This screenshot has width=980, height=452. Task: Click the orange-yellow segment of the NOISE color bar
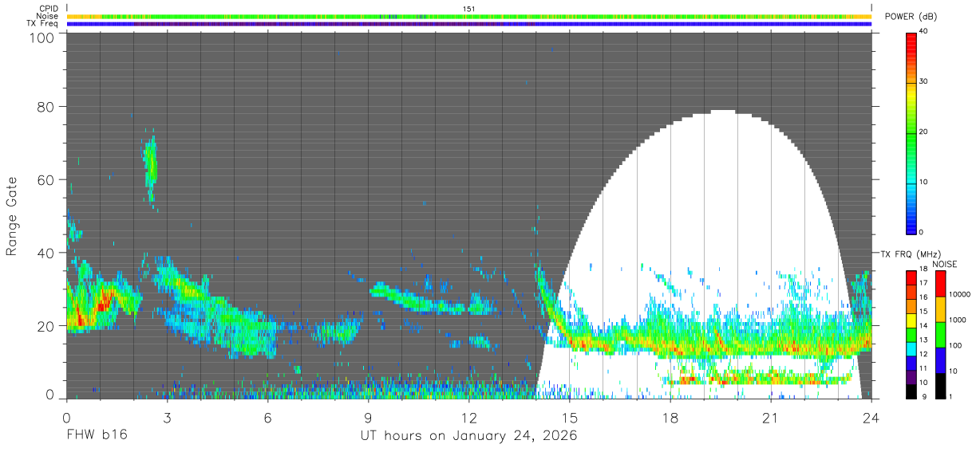(939, 309)
